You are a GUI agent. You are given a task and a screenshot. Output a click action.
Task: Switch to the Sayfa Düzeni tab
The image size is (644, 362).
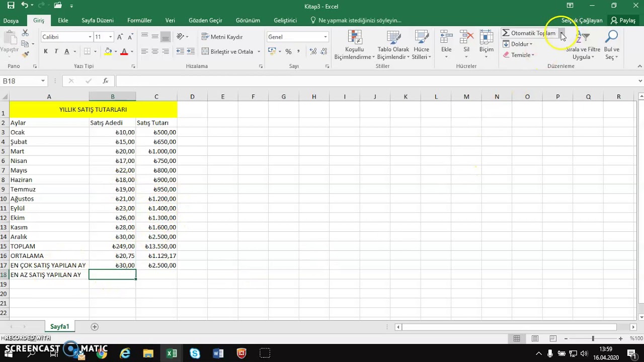(x=98, y=21)
